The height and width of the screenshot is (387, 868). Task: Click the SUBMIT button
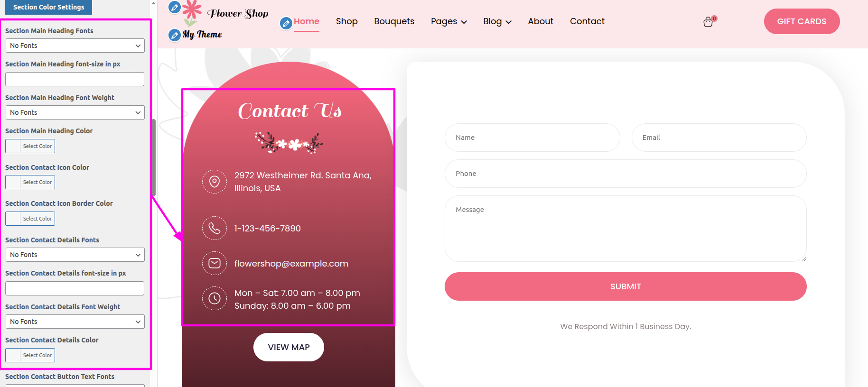point(625,286)
